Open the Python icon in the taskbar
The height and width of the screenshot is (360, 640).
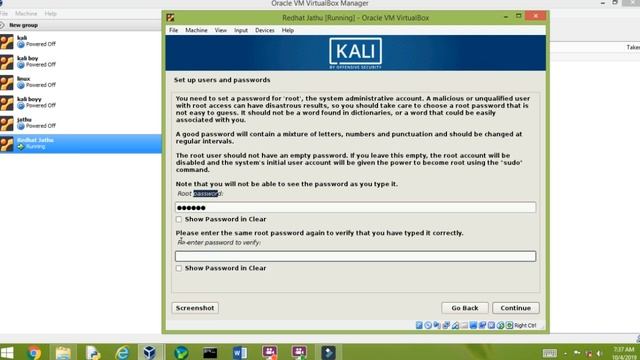[x=93, y=352]
